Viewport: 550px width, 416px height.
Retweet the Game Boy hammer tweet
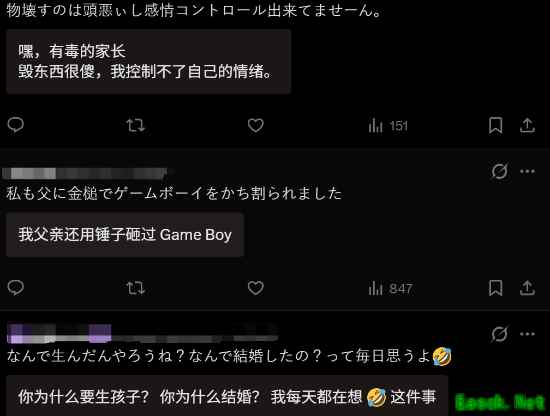135,288
